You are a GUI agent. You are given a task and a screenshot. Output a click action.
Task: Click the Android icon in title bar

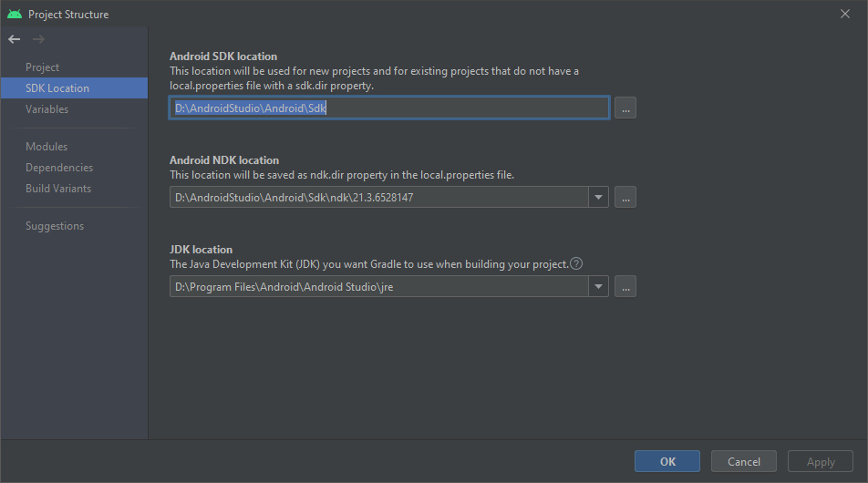click(15, 14)
